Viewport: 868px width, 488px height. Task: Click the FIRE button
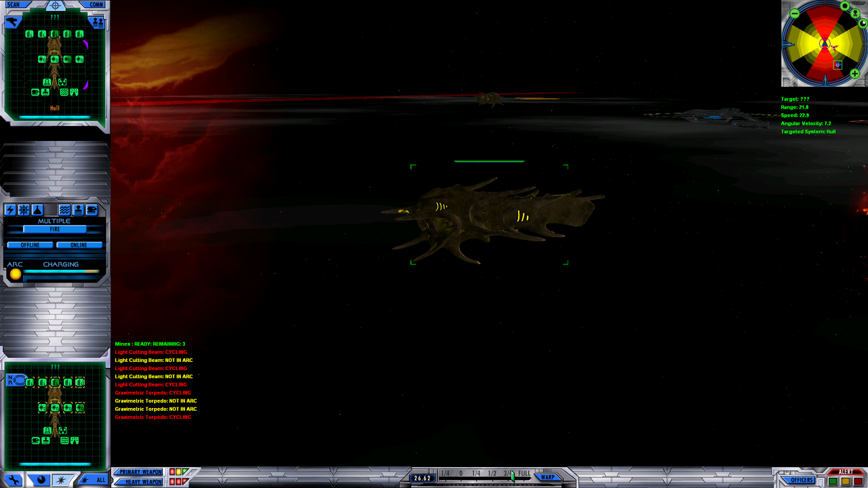pos(55,229)
